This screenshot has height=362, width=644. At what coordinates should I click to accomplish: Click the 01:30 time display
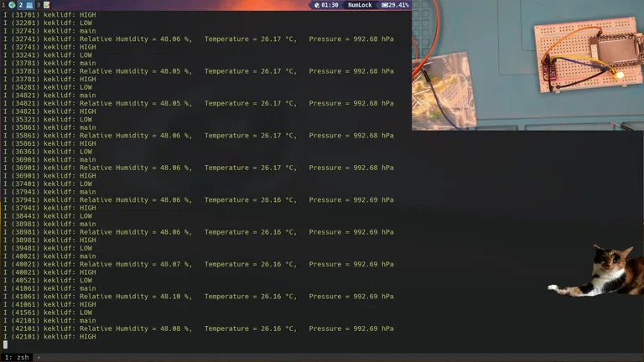(x=330, y=5)
